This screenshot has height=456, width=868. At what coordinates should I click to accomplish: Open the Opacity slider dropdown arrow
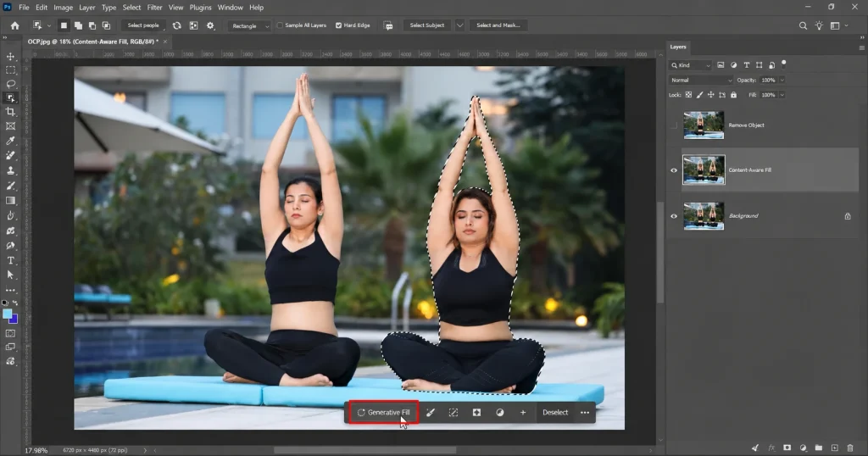782,81
